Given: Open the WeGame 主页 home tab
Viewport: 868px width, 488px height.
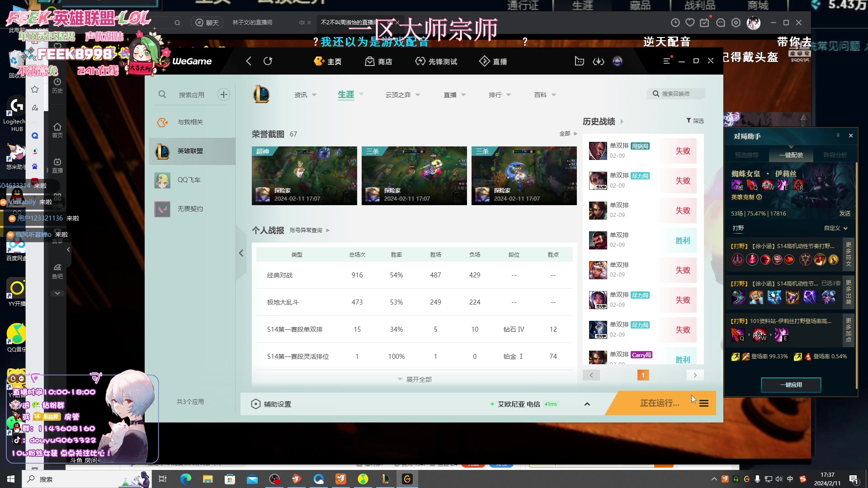Looking at the screenshot, I should [x=328, y=61].
